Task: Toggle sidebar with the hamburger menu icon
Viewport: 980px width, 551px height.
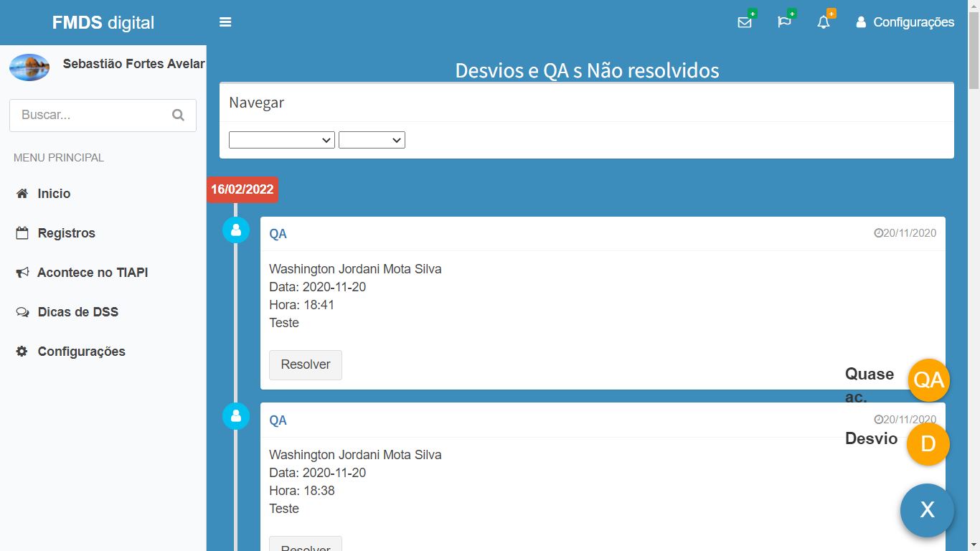Action: [225, 22]
